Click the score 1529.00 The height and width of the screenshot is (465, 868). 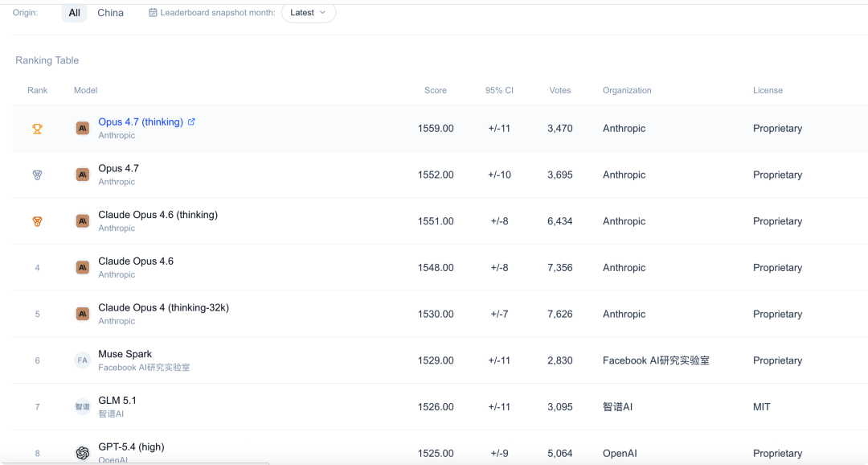point(436,360)
